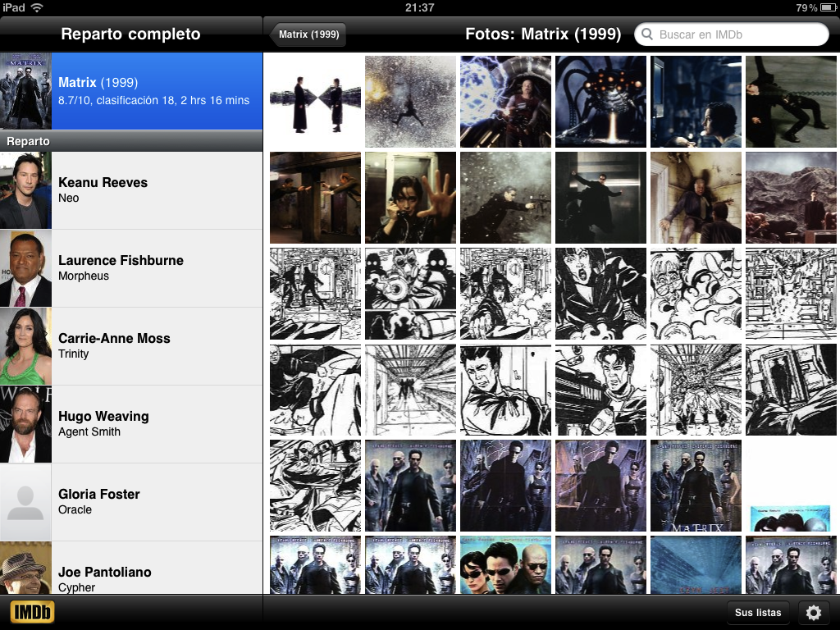The width and height of the screenshot is (840, 630).
Task: Tap the Matrix poster thumbnail in header row
Action: [25, 91]
